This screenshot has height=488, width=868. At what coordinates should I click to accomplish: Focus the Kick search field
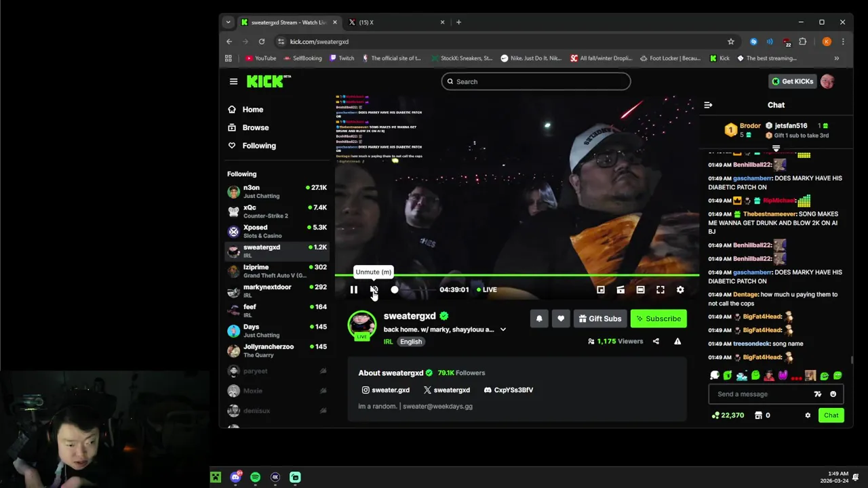pyautogui.click(x=536, y=81)
